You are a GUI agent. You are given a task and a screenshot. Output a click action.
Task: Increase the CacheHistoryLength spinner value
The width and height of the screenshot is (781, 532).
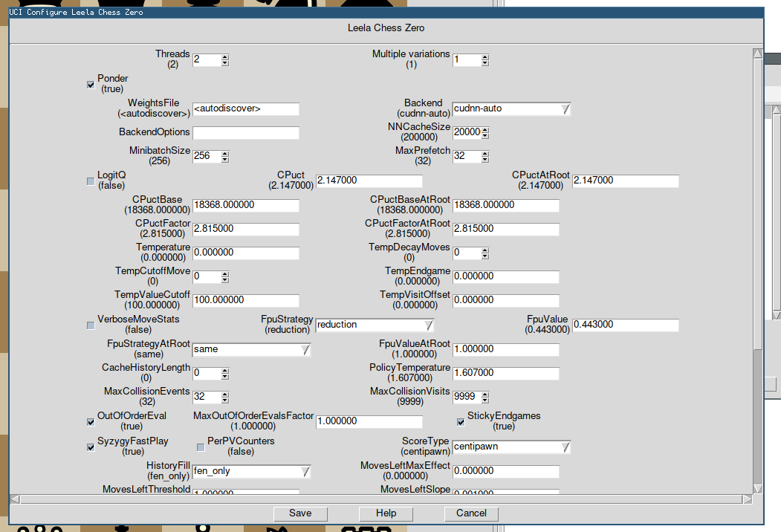click(x=225, y=369)
